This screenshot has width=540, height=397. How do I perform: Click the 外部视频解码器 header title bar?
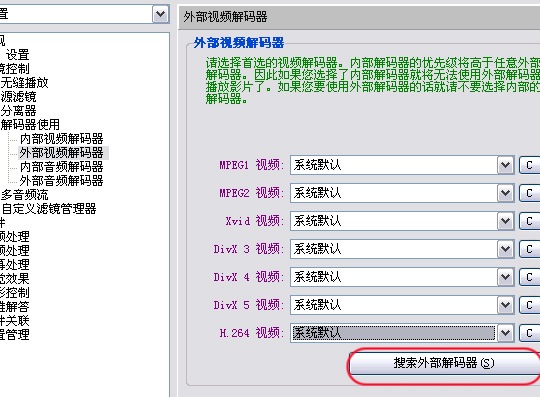coord(359,17)
